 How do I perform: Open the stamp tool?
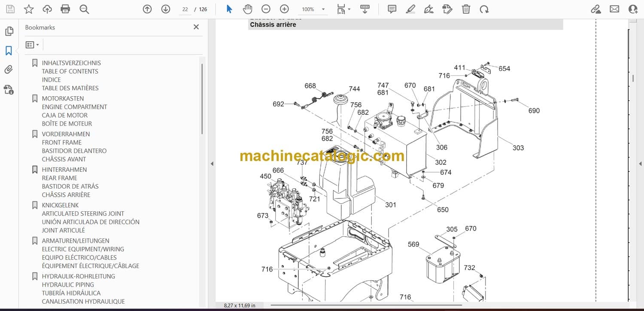pos(447,9)
